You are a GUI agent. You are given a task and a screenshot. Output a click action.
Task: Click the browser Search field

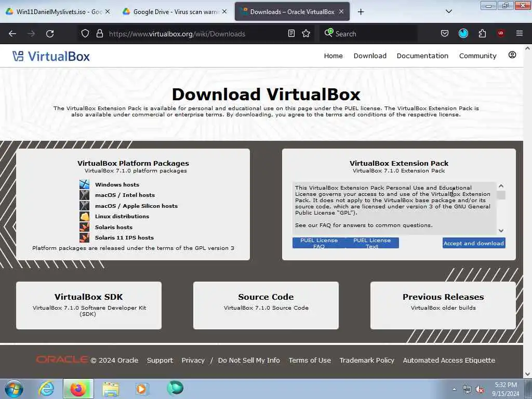click(x=368, y=34)
